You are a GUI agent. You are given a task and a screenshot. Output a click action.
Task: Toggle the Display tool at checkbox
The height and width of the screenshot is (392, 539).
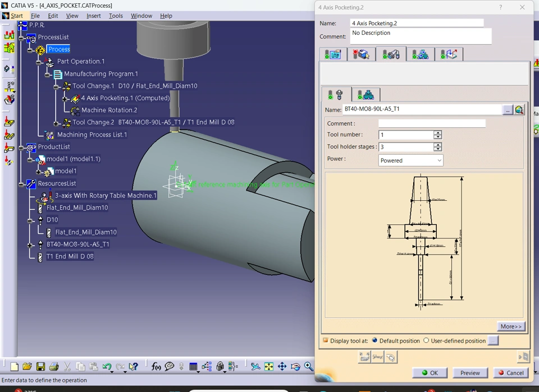click(x=326, y=340)
